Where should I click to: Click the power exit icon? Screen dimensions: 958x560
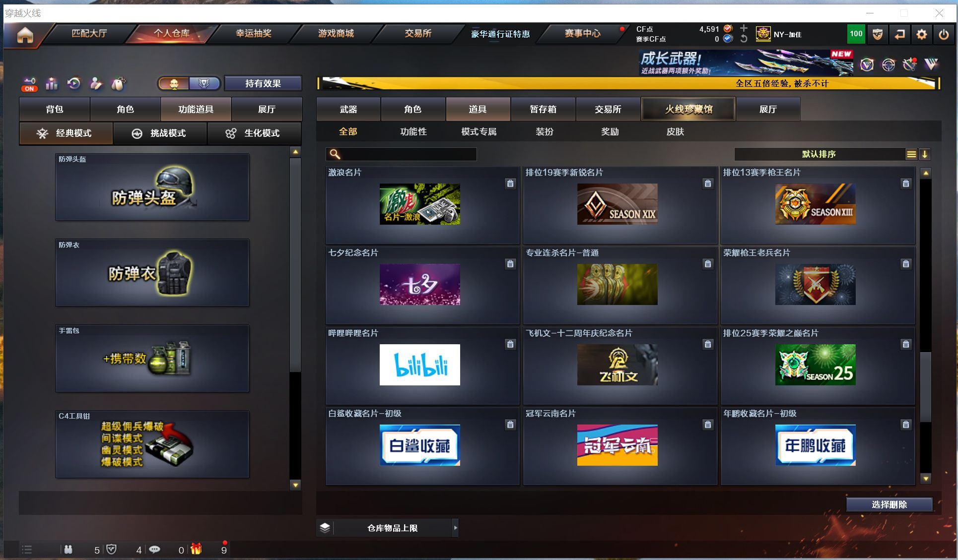(943, 34)
